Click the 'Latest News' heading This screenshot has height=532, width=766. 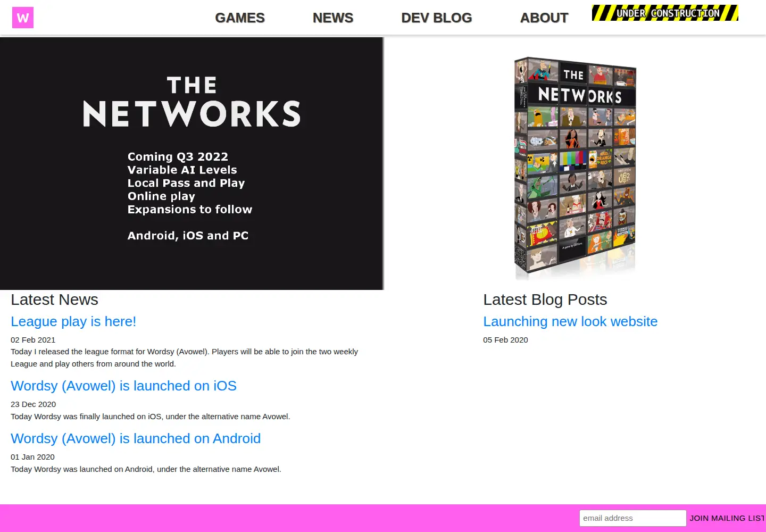[x=54, y=300]
